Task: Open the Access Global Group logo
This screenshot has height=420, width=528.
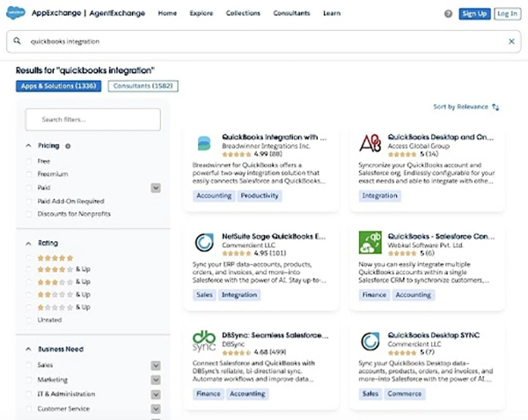Action: (370, 144)
